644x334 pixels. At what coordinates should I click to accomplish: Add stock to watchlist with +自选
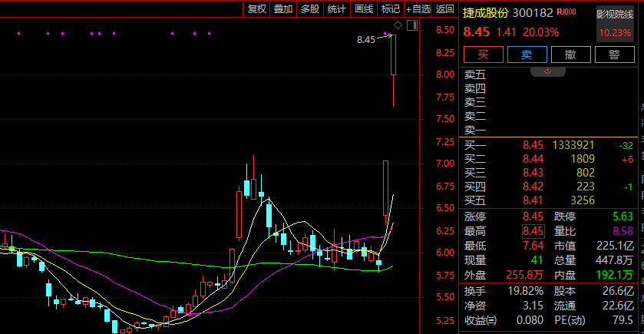pos(418,9)
